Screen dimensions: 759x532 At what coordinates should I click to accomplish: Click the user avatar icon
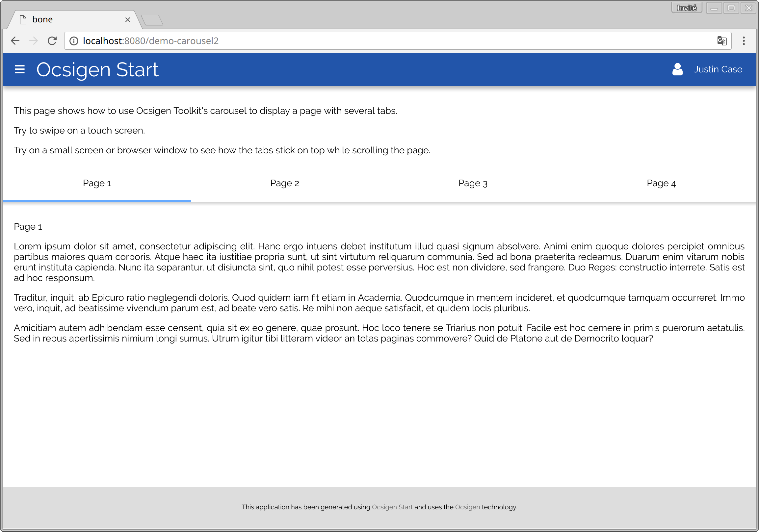click(677, 69)
